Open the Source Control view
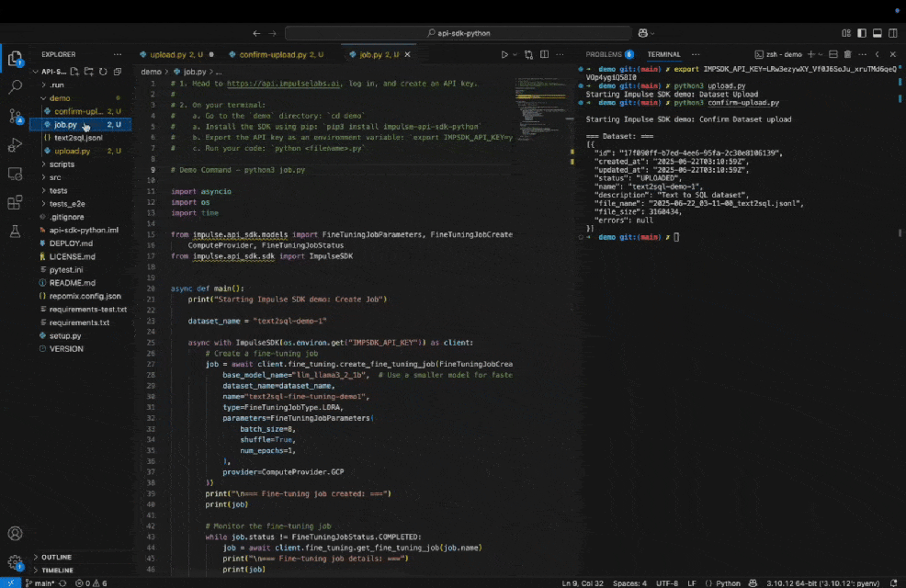Viewport: 906px width, 588px height. (15, 116)
